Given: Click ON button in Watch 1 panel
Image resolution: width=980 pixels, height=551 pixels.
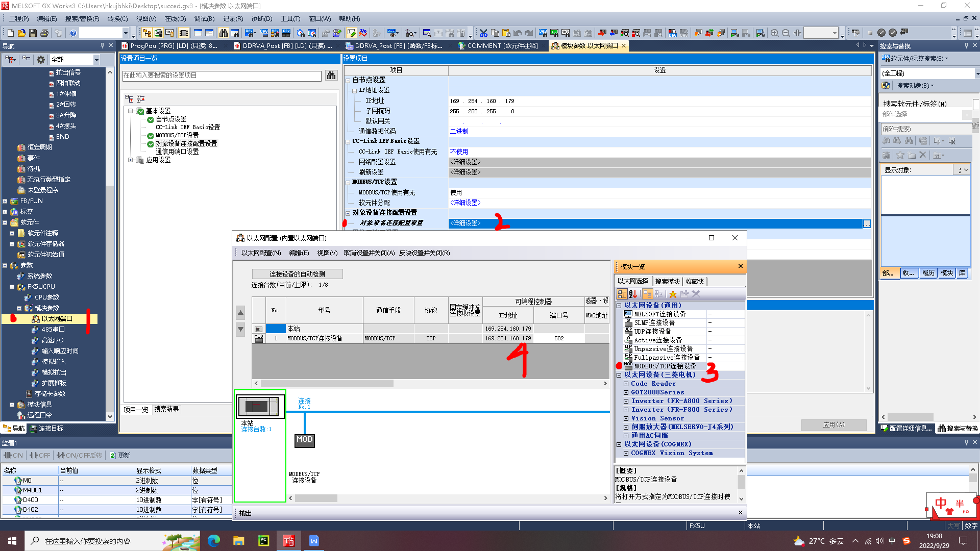Looking at the screenshot, I should point(14,456).
